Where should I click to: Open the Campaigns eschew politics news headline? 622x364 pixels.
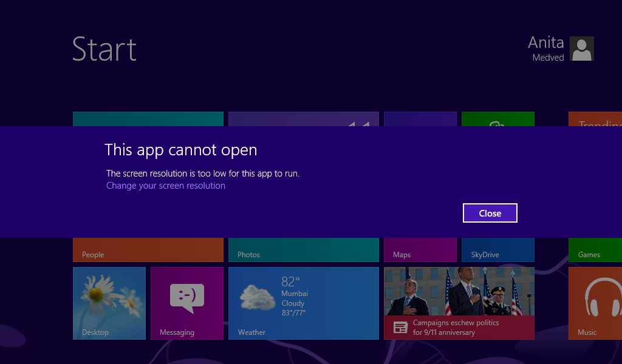pos(456,328)
